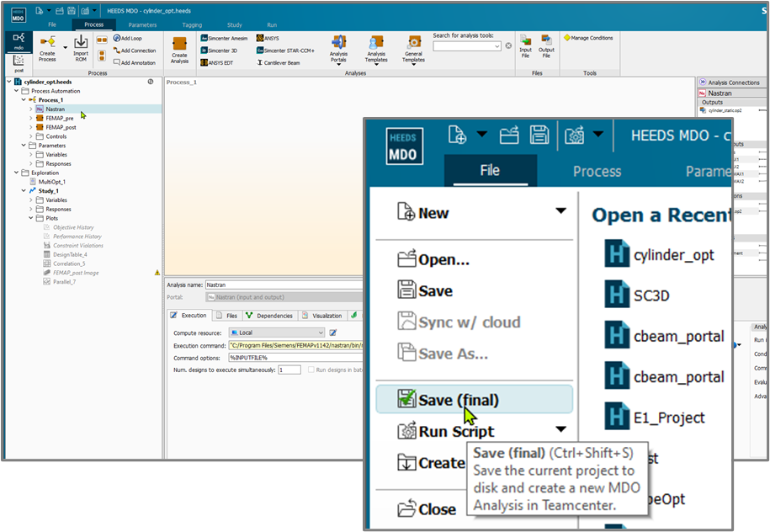Click the Import ROM icon
The image size is (770, 532).
(81, 49)
